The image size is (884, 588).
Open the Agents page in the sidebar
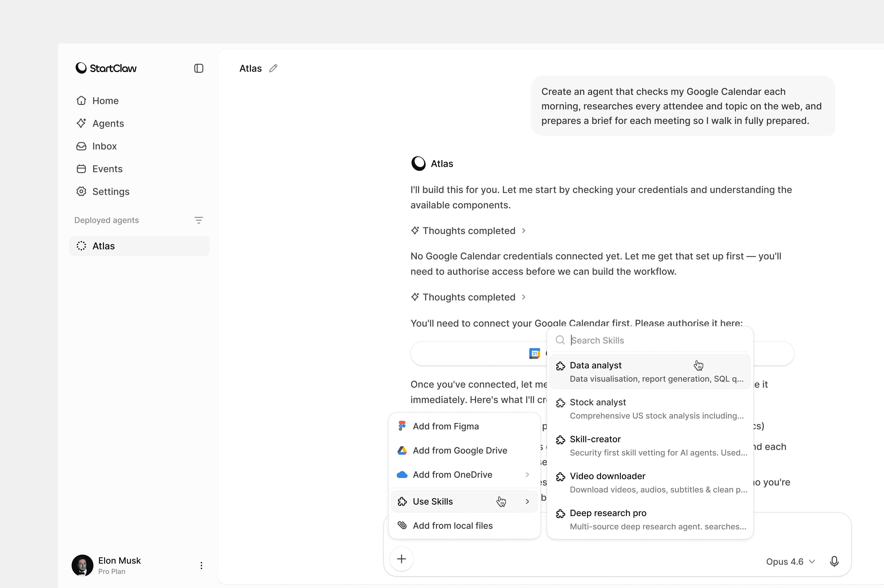click(108, 123)
